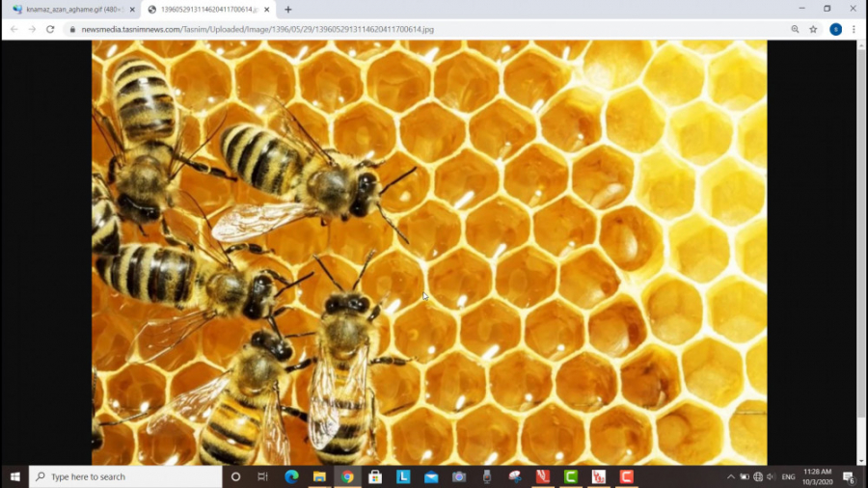
Task: Go back to the previous page
Action: pos(14,29)
